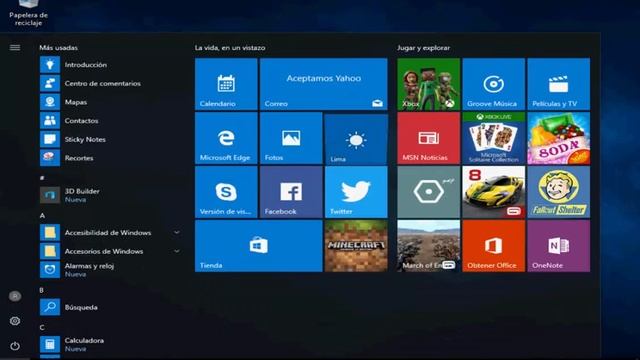Click the letter C section header
This screenshot has height=360, width=640.
(42, 327)
